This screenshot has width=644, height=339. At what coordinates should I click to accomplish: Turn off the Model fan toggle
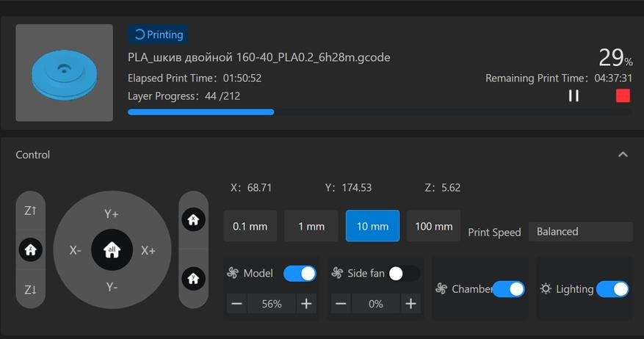click(x=300, y=273)
